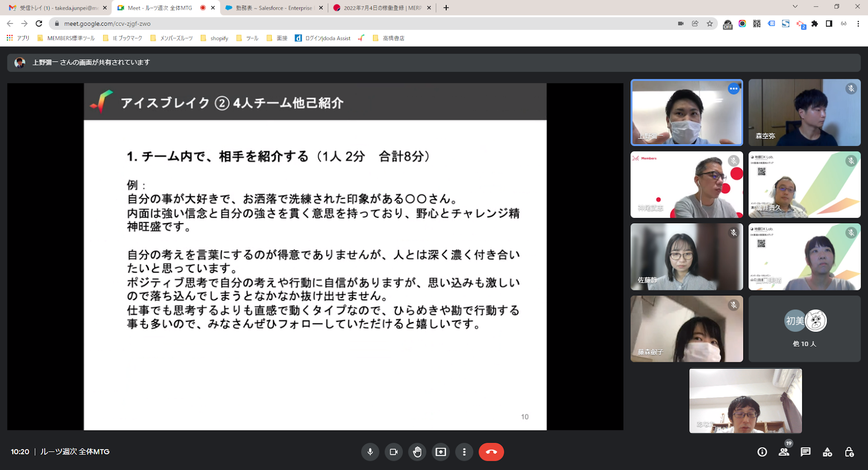Click options on the 上野彌一 video tile
The image size is (868, 470).
[x=733, y=88]
